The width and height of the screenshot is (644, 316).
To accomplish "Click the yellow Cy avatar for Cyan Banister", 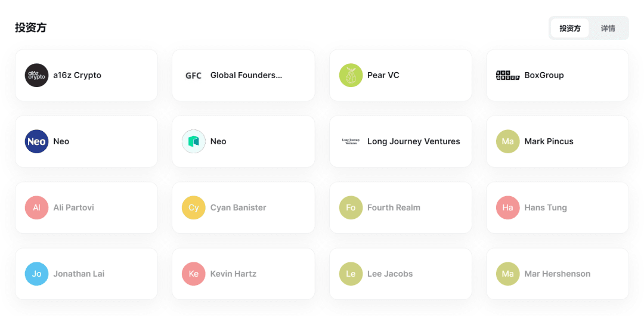I will [193, 207].
